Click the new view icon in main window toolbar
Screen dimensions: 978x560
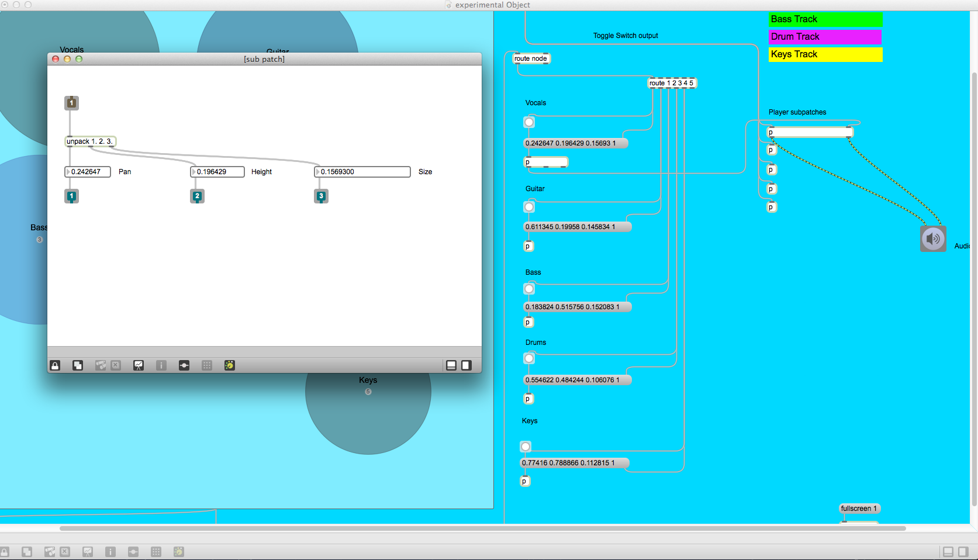[27, 552]
